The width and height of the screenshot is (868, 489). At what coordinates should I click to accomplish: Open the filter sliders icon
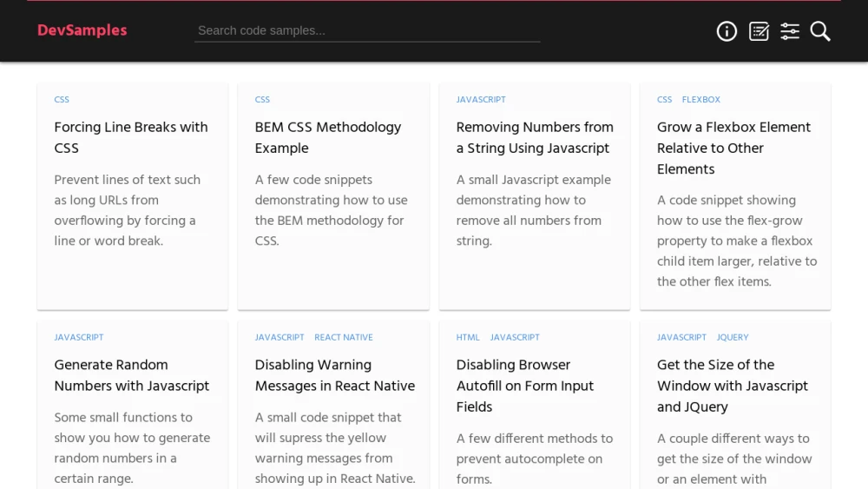click(x=789, y=31)
